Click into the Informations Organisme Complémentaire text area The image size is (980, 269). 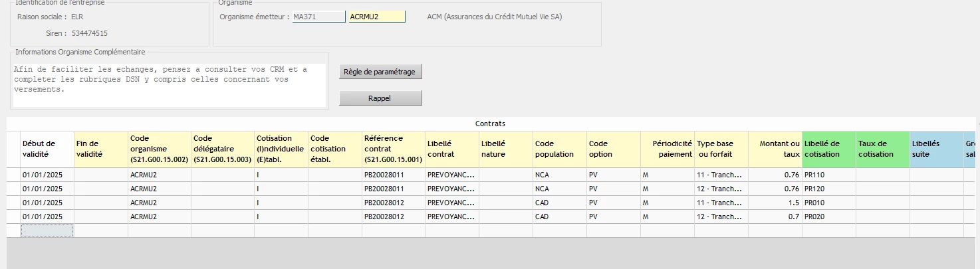pyautogui.click(x=170, y=86)
